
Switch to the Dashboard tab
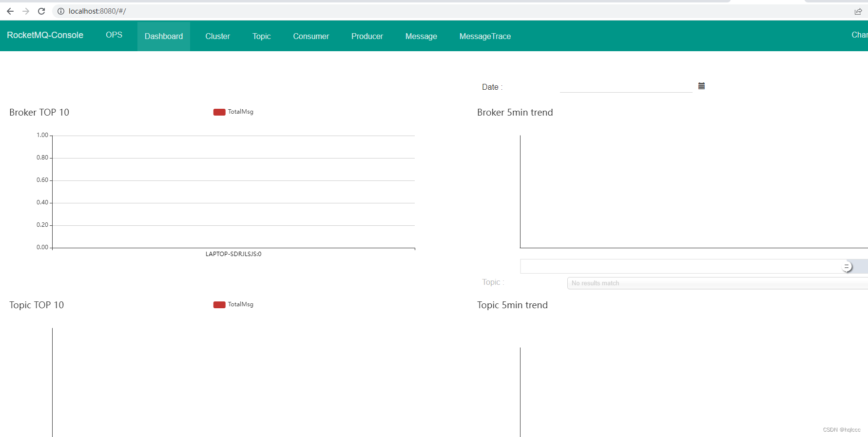[164, 36]
